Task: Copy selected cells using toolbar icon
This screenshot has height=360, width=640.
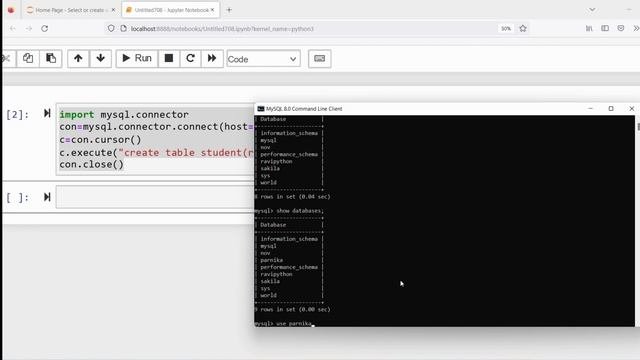Action: (28, 58)
